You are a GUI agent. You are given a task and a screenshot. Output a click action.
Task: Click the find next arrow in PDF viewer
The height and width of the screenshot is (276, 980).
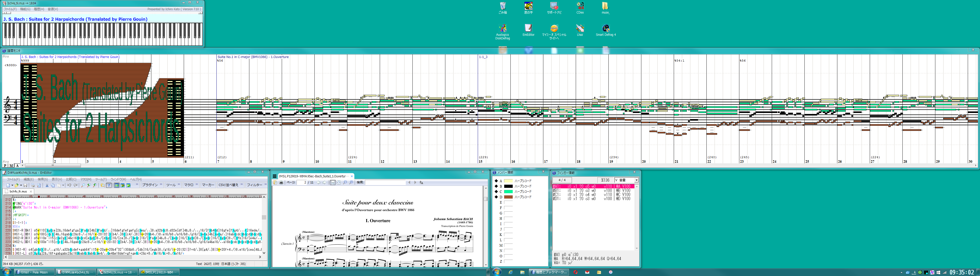pos(415,183)
